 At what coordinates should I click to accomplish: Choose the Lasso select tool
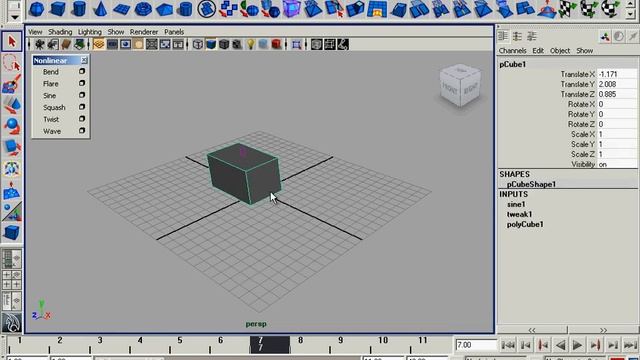click(x=12, y=64)
